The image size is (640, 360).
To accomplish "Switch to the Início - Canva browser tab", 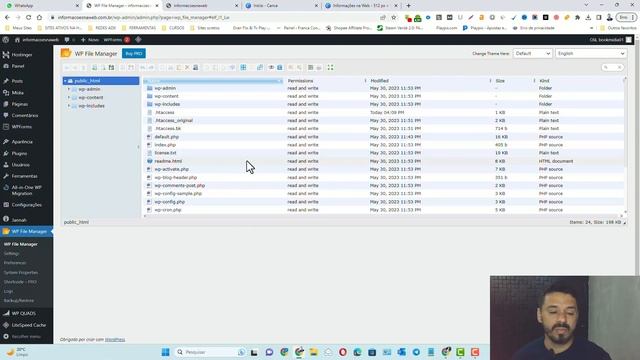I will click(281, 6).
